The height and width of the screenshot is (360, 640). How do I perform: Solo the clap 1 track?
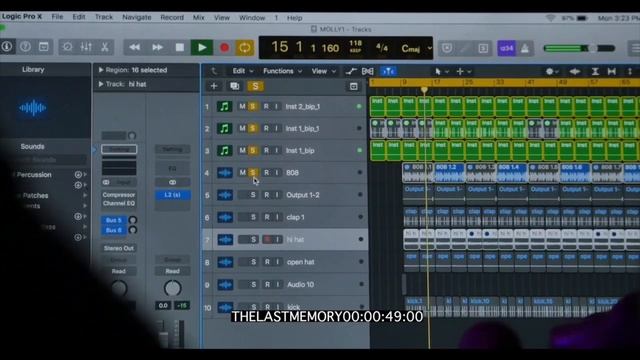(253, 217)
